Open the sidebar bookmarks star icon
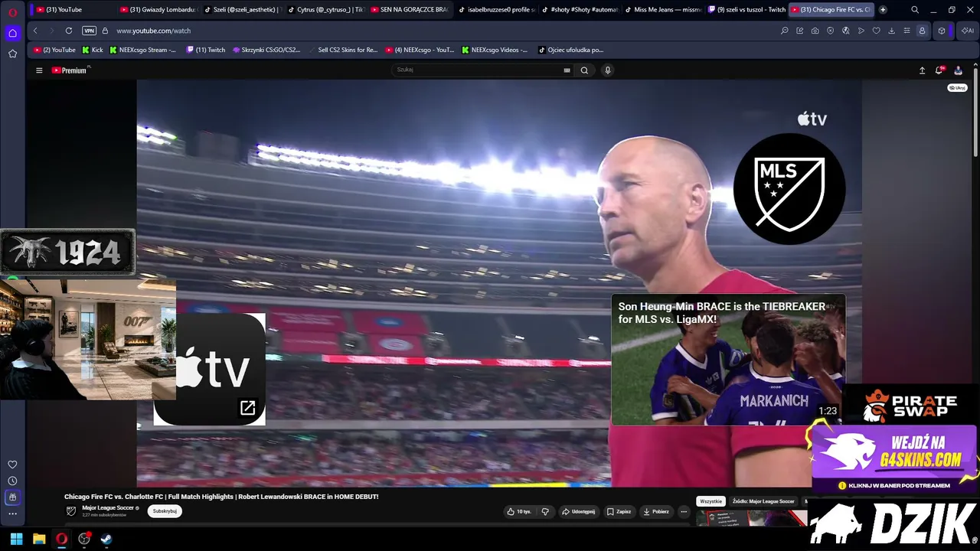This screenshot has width=980, height=551. coord(13,54)
